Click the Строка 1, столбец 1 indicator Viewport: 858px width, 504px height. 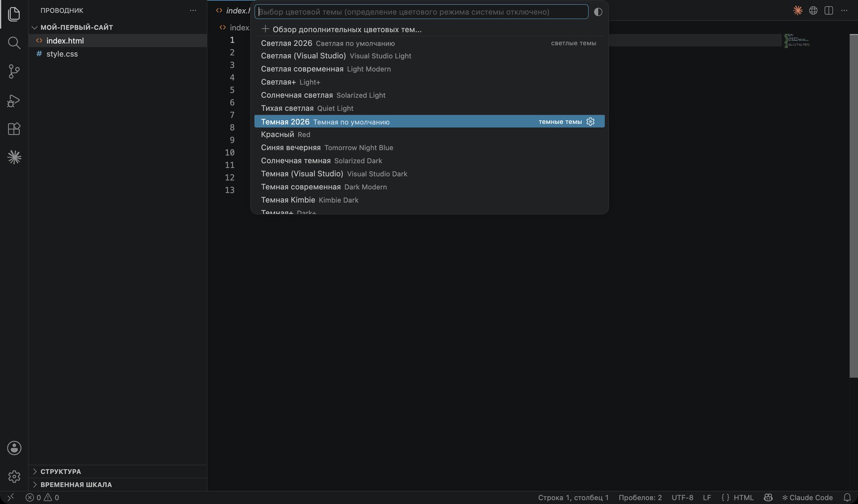(573, 498)
